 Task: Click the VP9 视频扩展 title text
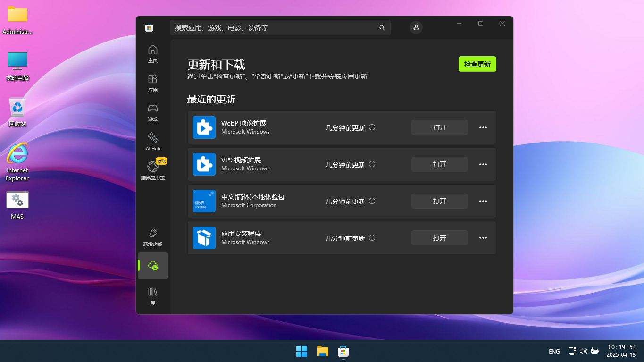(241, 160)
